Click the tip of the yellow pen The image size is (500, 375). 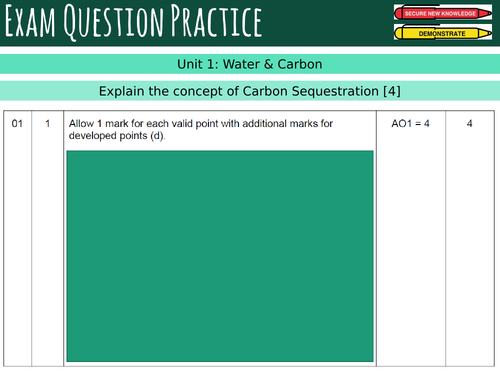pyautogui.click(x=486, y=33)
